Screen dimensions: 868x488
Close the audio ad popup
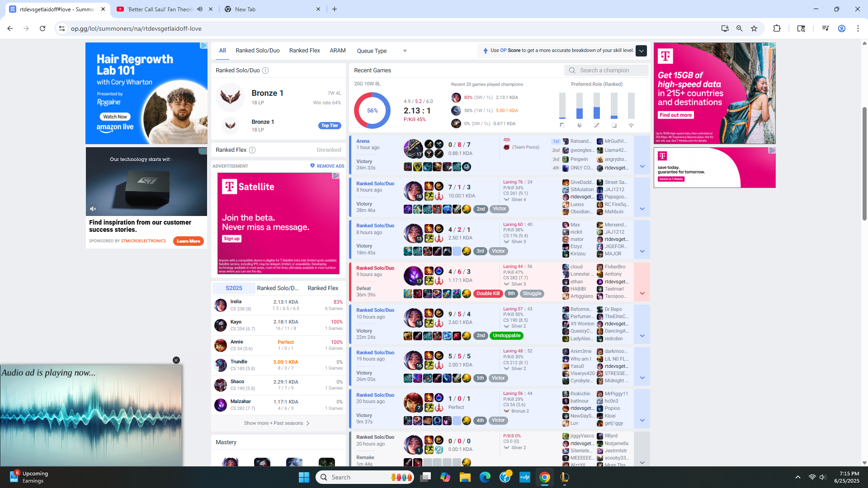pyautogui.click(x=176, y=360)
